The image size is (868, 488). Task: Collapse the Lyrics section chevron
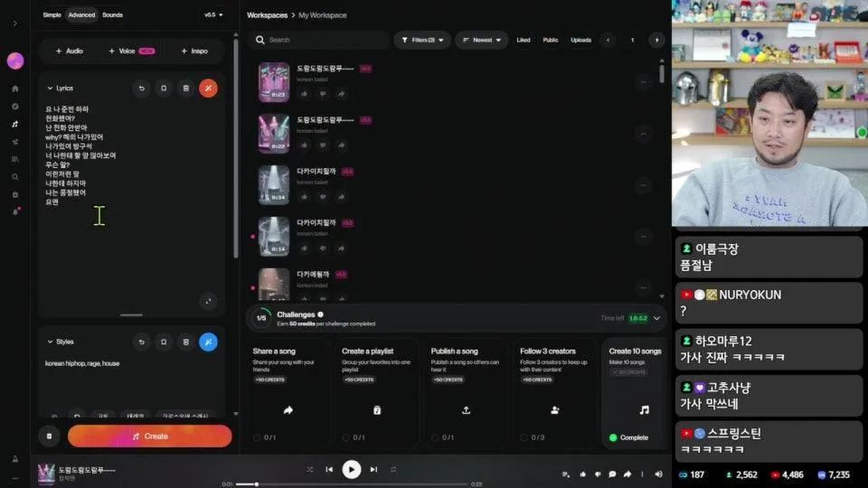coord(51,88)
